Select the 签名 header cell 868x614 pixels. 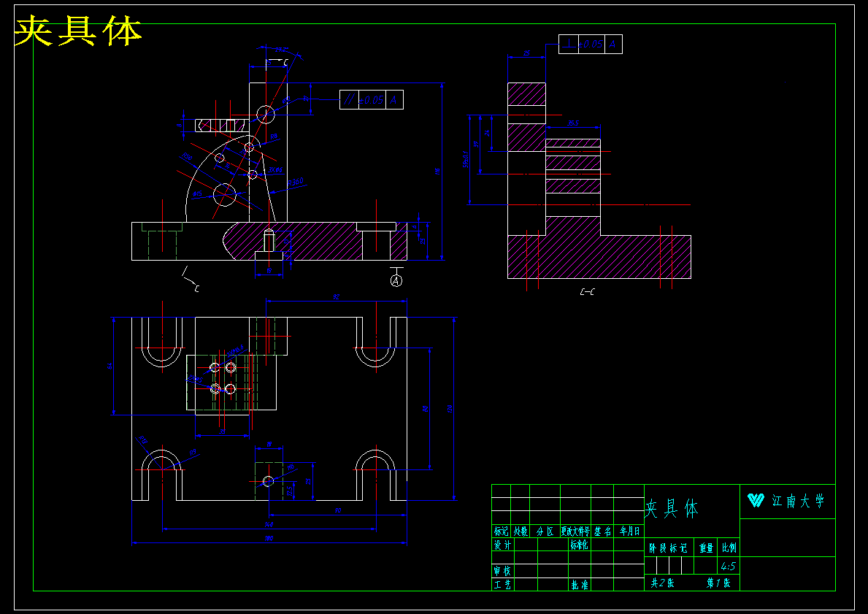(x=602, y=531)
